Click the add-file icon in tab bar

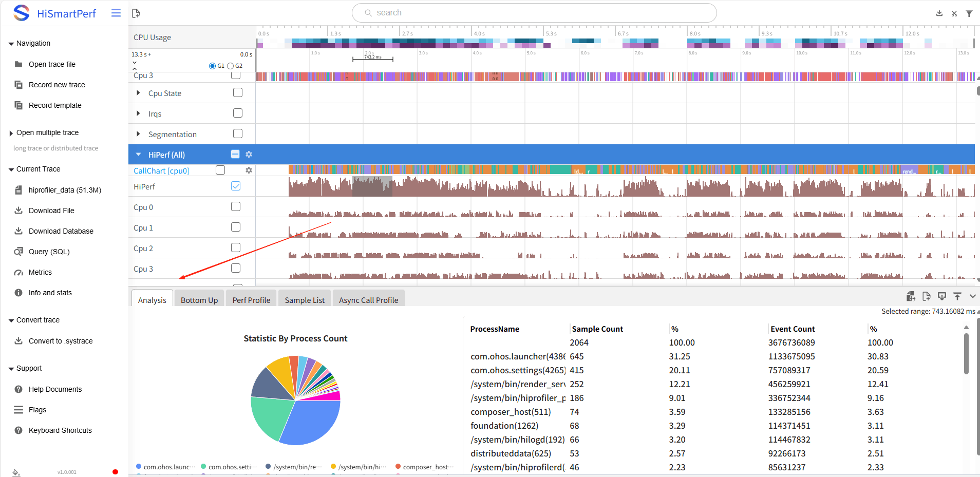click(926, 296)
